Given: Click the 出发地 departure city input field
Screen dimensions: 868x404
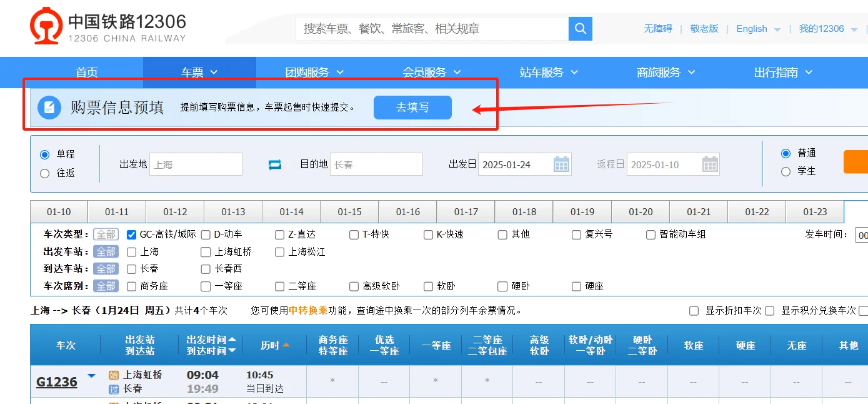Looking at the screenshot, I should (196, 164).
